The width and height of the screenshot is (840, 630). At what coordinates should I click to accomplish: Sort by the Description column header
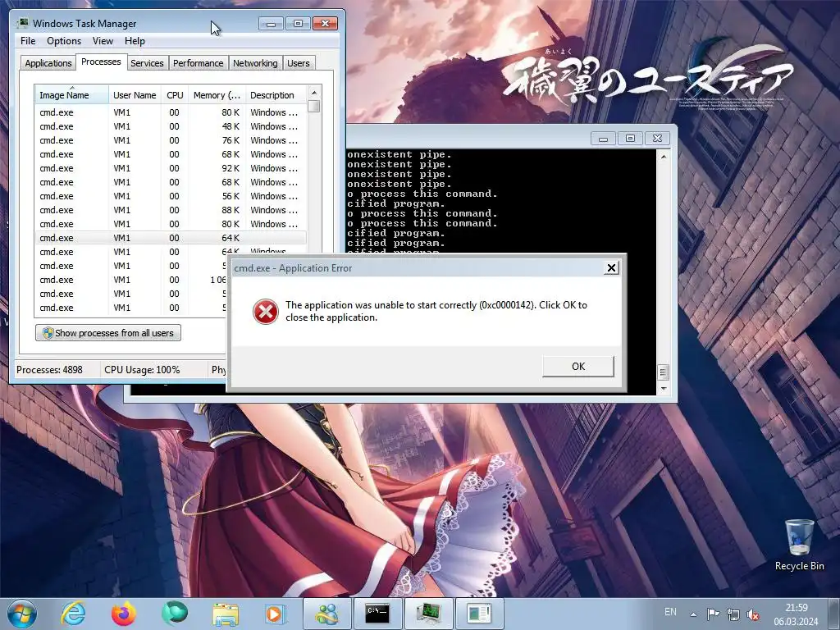[x=276, y=95]
